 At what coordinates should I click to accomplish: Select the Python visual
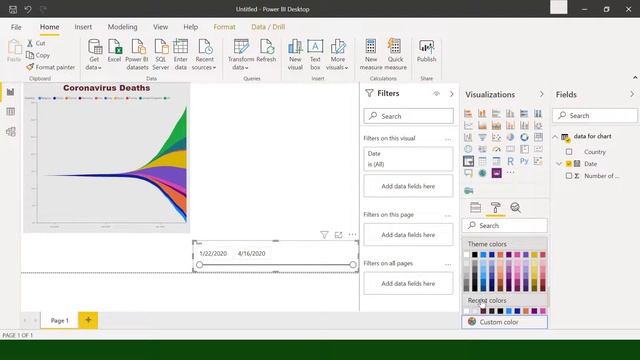(524, 161)
